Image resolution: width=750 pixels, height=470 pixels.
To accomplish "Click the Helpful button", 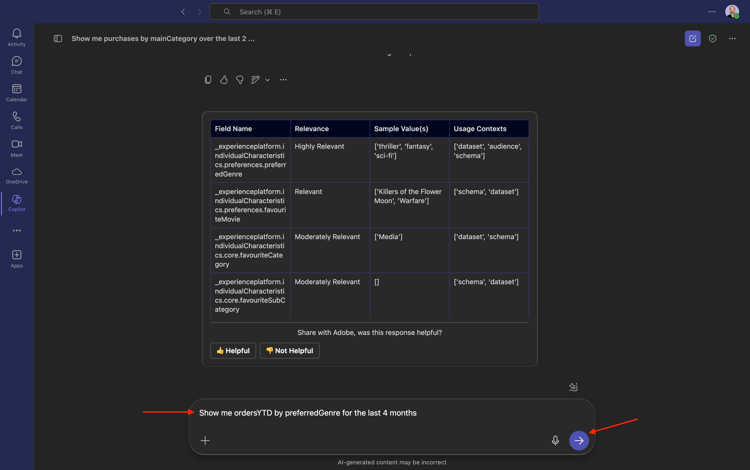I will 233,350.
